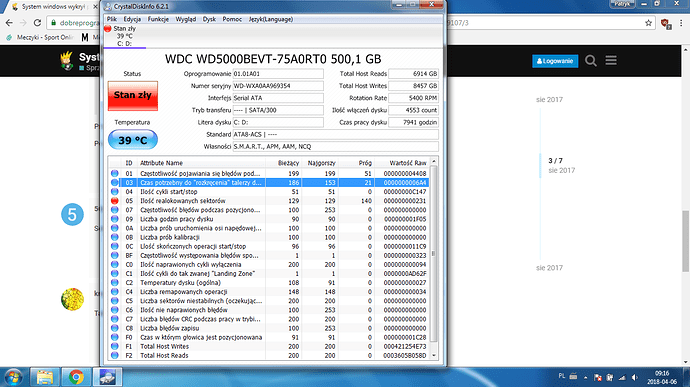Open the Wygląd menu
The image size is (690, 387).
(186, 19)
